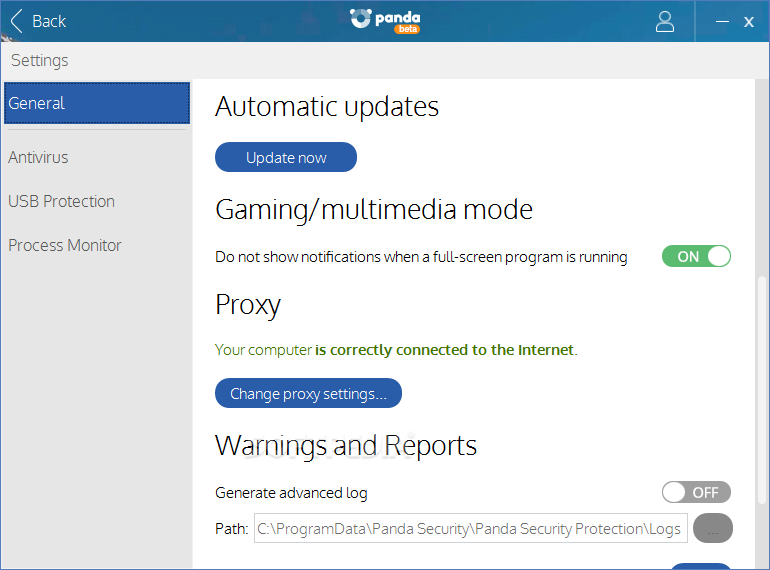The width and height of the screenshot is (770, 570).
Task: Open the user account profile icon
Action: click(x=664, y=22)
